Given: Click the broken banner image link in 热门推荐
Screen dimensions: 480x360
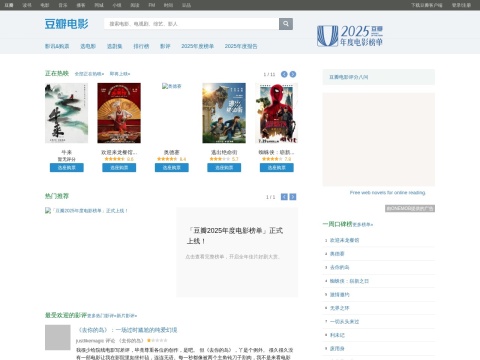Looking at the screenshot, I should coord(86,211).
